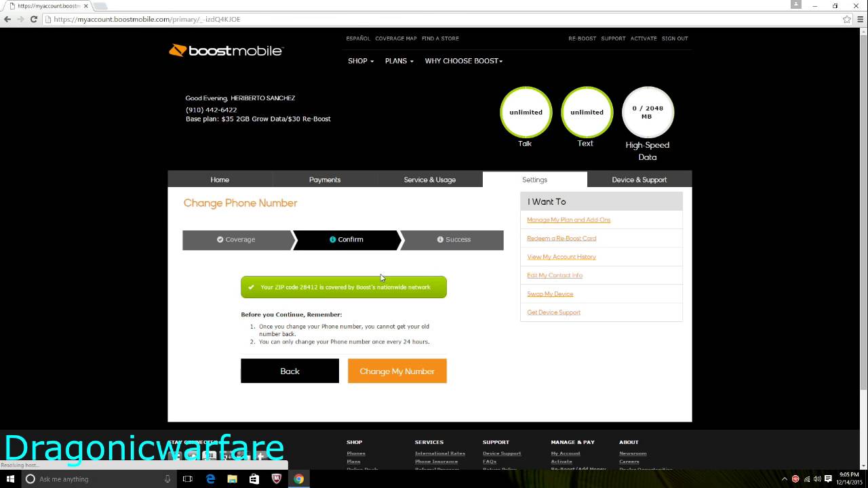Click the Chrome taskbar icon
868x488 pixels.
298,479
